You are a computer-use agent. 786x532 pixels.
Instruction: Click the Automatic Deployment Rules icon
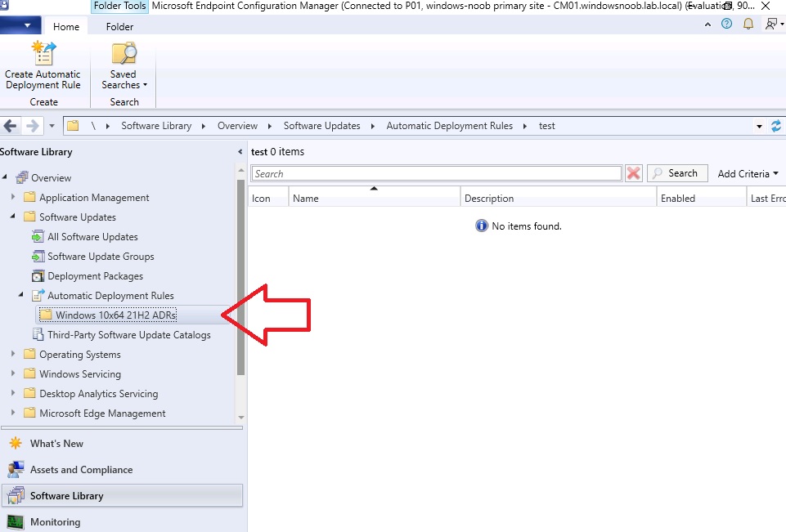(38, 296)
